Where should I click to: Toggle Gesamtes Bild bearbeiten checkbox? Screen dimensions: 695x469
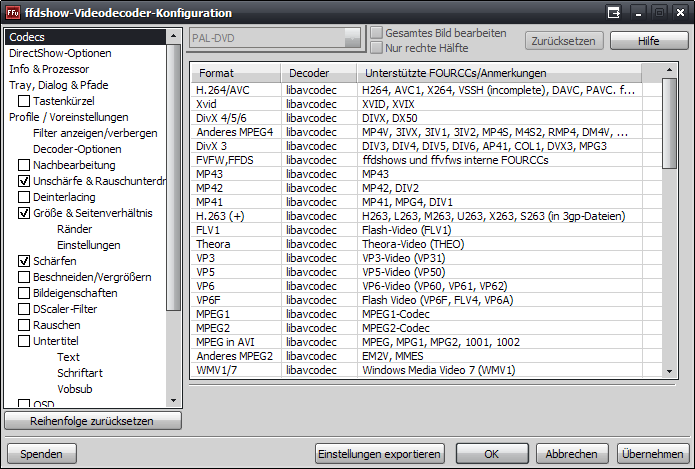click(x=377, y=33)
